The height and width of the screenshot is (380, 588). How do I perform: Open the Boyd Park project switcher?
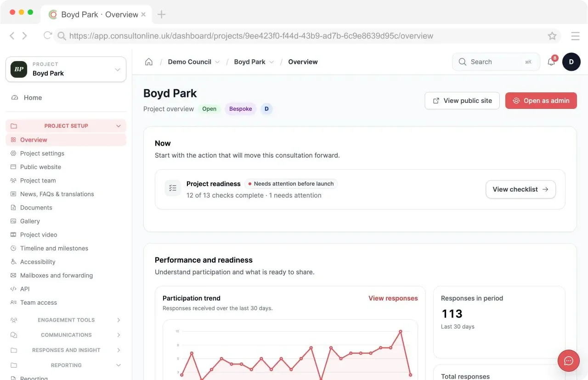pyautogui.click(x=66, y=69)
